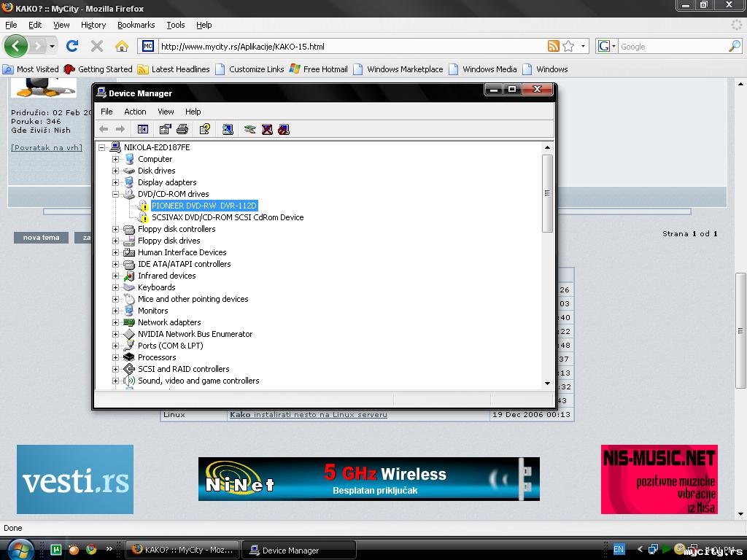747x560 pixels.
Task: Click Print icon in Device Manager toolbar
Action: coord(182,129)
